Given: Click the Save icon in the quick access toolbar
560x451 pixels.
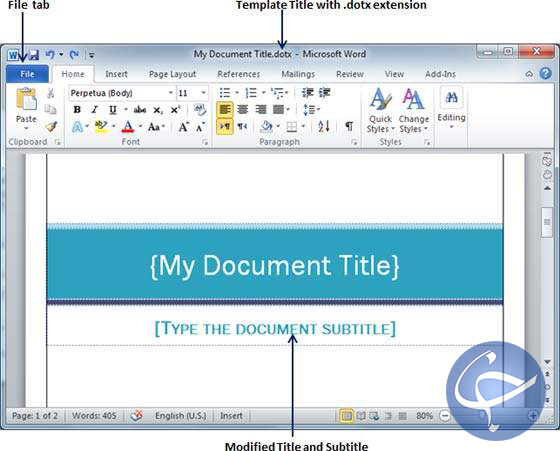Looking at the screenshot, I should 33,55.
